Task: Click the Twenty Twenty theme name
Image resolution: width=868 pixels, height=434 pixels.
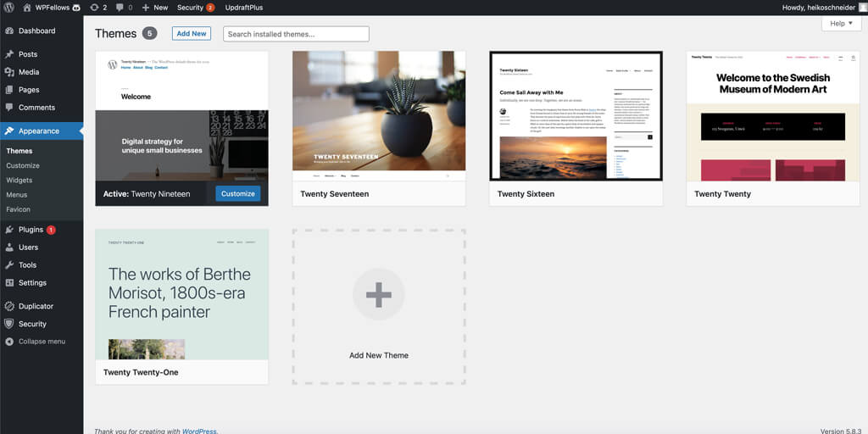Action: (722, 194)
